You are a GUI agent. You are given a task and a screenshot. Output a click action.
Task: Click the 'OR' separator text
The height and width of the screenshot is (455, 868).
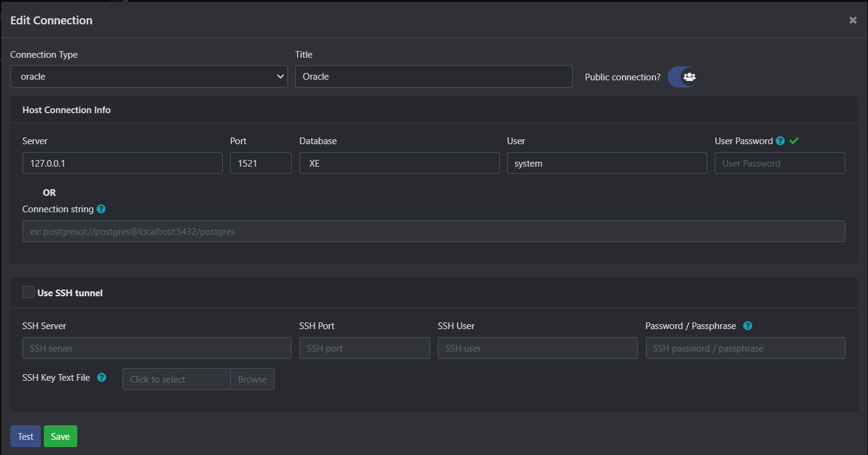[x=49, y=192]
